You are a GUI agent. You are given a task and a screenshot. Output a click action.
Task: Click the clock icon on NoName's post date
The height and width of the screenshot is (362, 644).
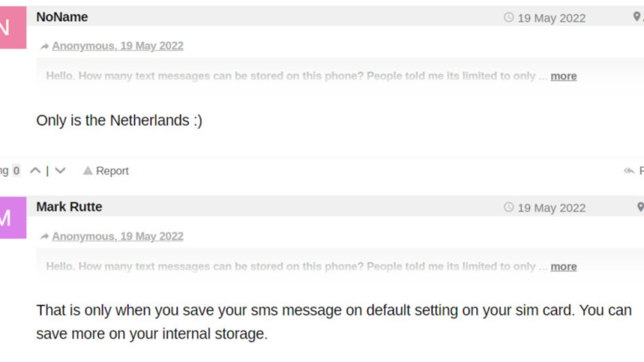(508, 18)
